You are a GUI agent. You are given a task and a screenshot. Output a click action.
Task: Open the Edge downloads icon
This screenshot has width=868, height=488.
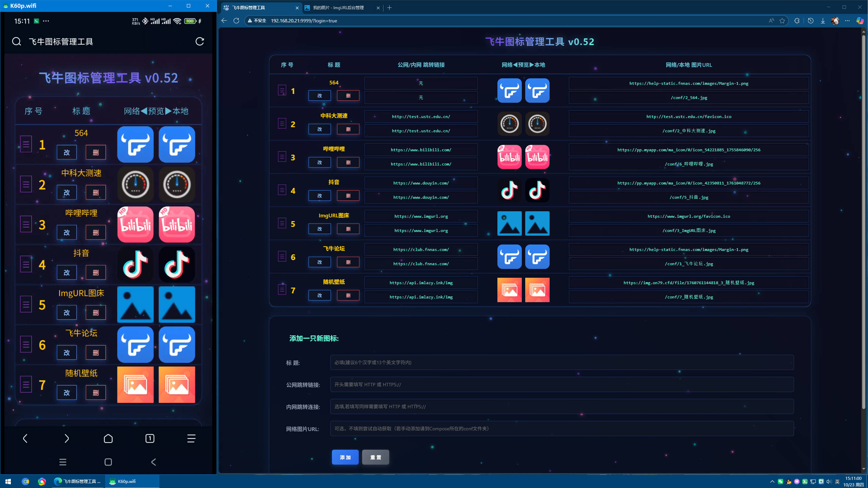[x=823, y=21]
